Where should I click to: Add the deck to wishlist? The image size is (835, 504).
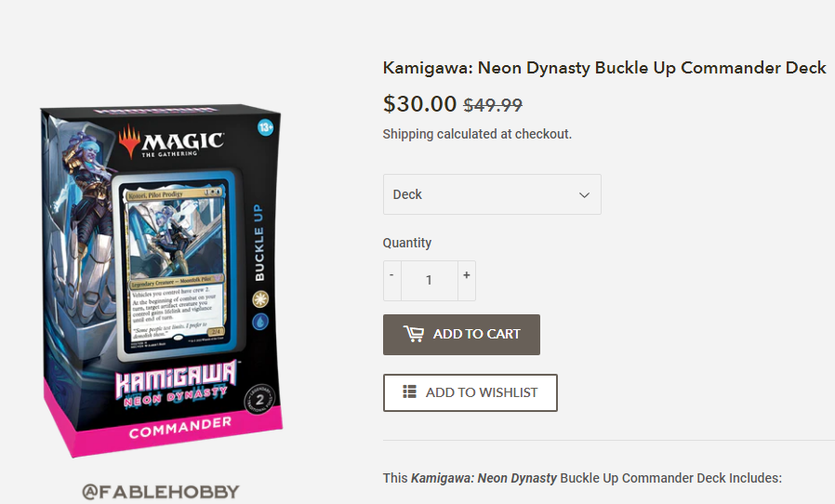(x=471, y=392)
